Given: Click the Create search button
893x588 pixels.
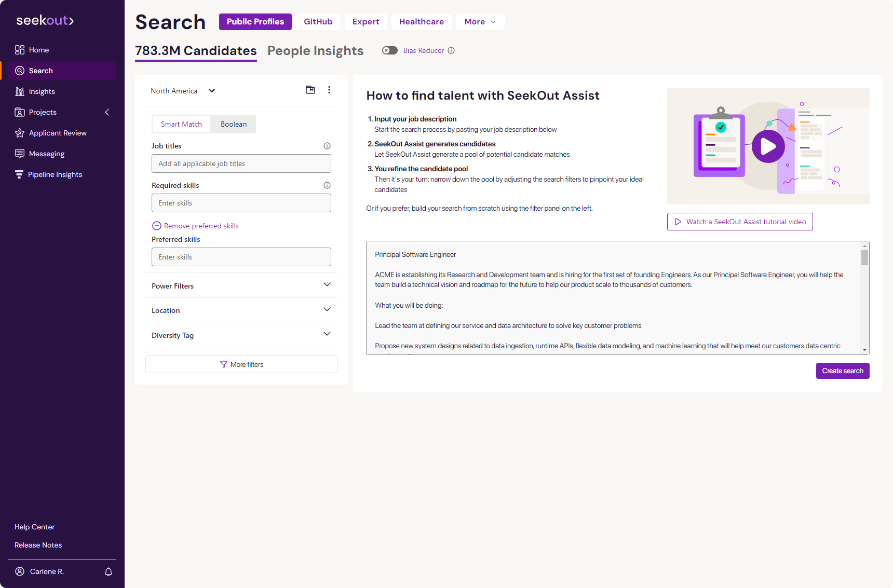Looking at the screenshot, I should [842, 371].
